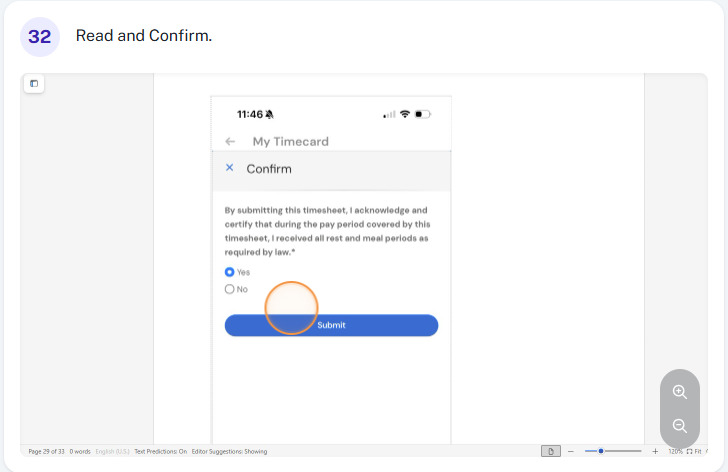Click the blue Submit button

(x=331, y=325)
